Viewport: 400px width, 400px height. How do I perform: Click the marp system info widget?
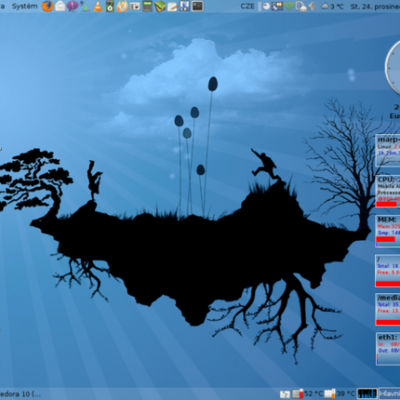click(x=388, y=150)
